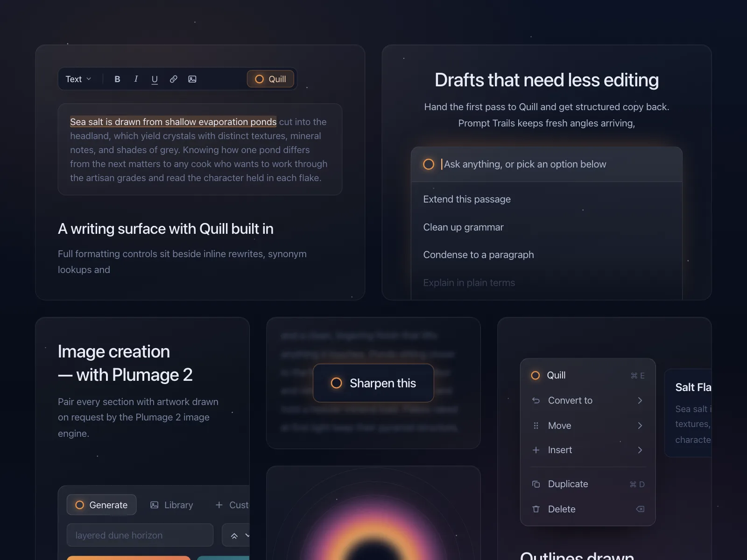Click the heading "Image creation — with Plumage 2"
The width and height of the screenshot is (747, 560).
tap(125, 363)
